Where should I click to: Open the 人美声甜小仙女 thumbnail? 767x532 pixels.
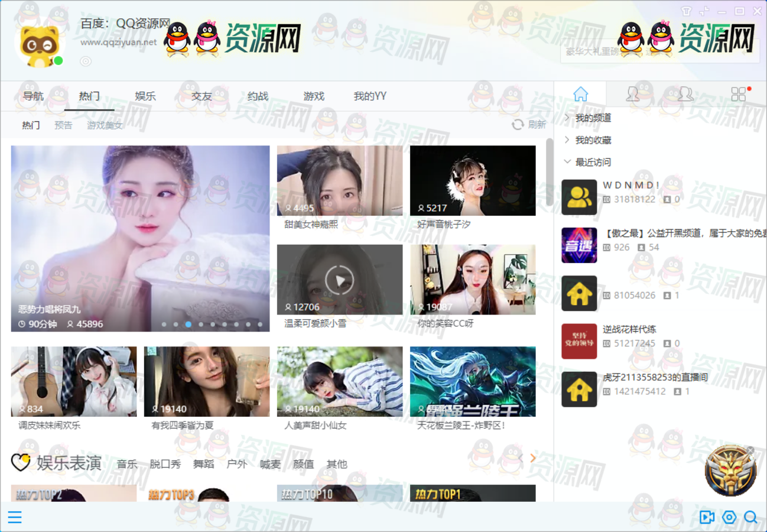[x=340, y=381]
